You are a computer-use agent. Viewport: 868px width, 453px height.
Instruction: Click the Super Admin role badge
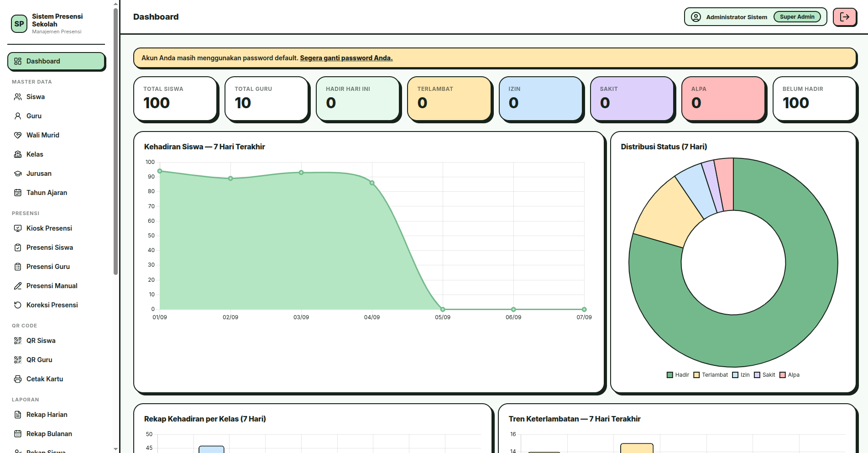[797, 17]
